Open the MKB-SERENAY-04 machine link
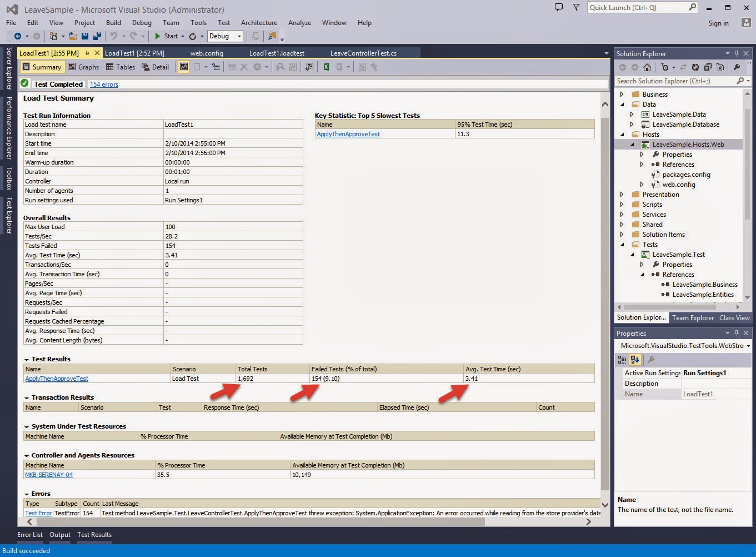 pos(49,475)
